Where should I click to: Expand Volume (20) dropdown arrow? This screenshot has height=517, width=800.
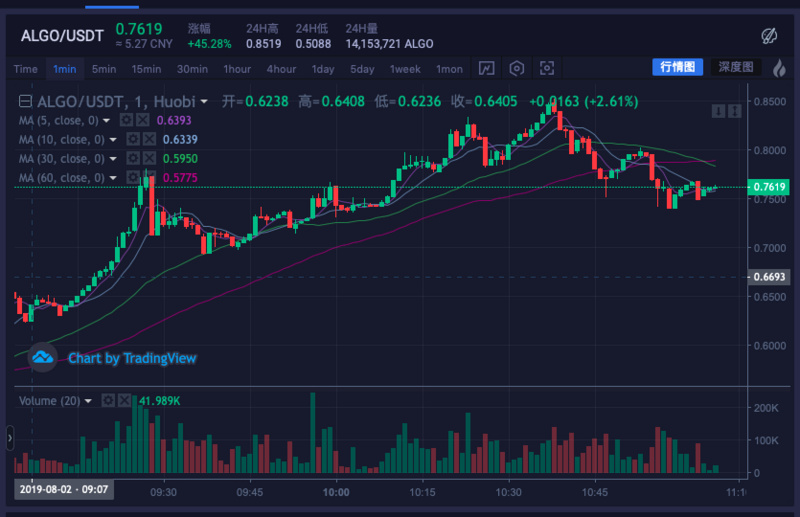pos(88,401)
